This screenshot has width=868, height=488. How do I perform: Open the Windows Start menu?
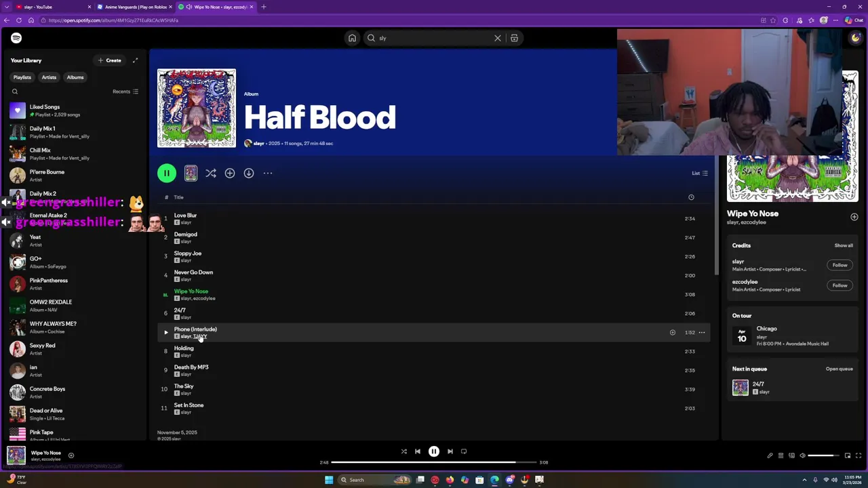pyautogui.click(x=329, y=480)
